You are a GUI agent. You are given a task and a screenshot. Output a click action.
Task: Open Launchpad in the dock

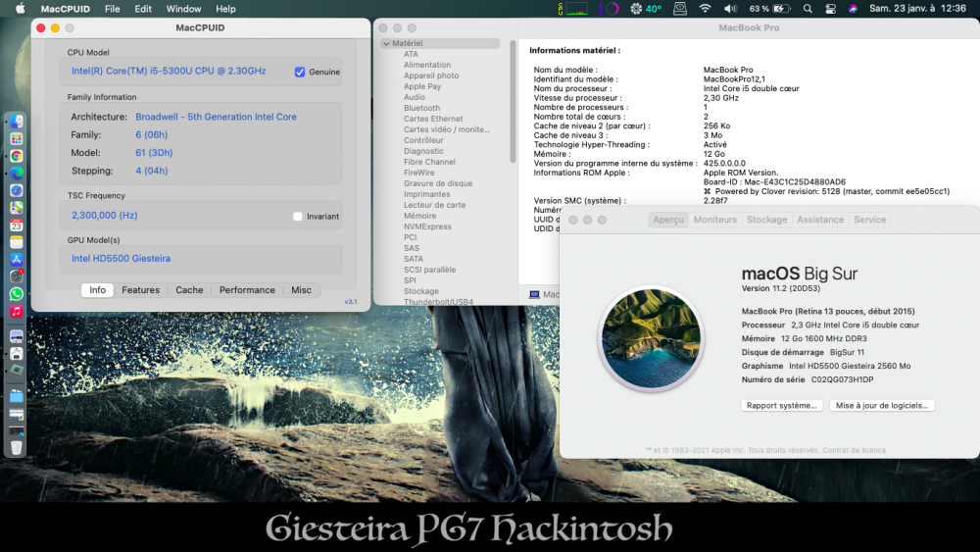(17, 139)
